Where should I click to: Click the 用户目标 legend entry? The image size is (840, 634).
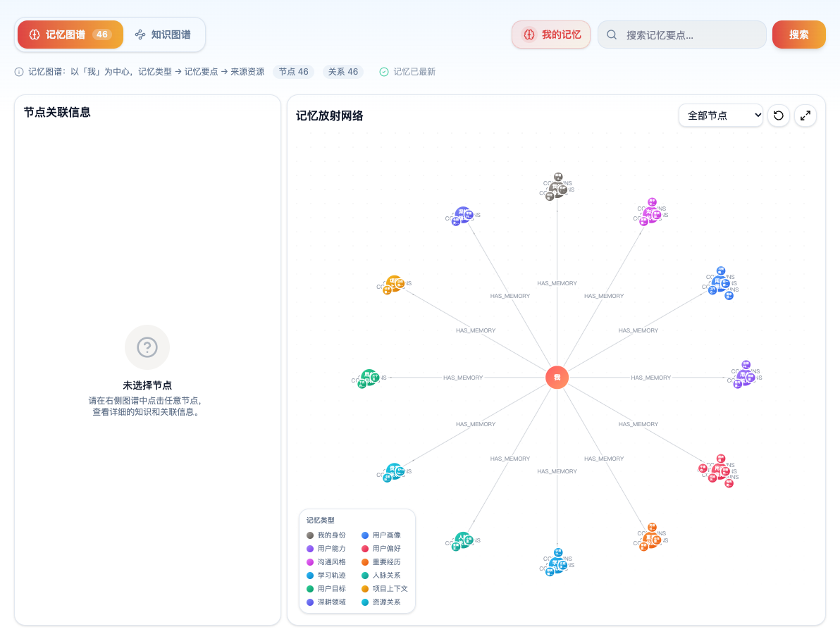coord(326,588)
